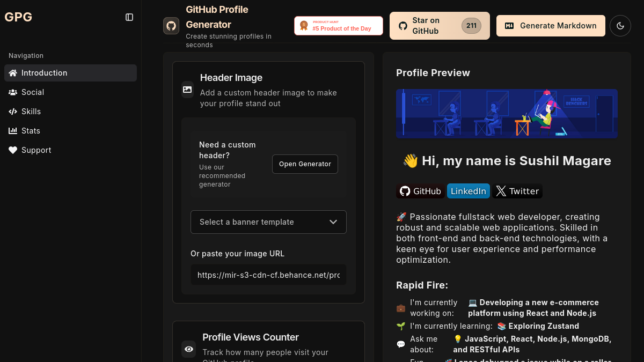Open the Skills navigation item
Viewport: 644px width, 362px height.
click(x=70, y=112)
